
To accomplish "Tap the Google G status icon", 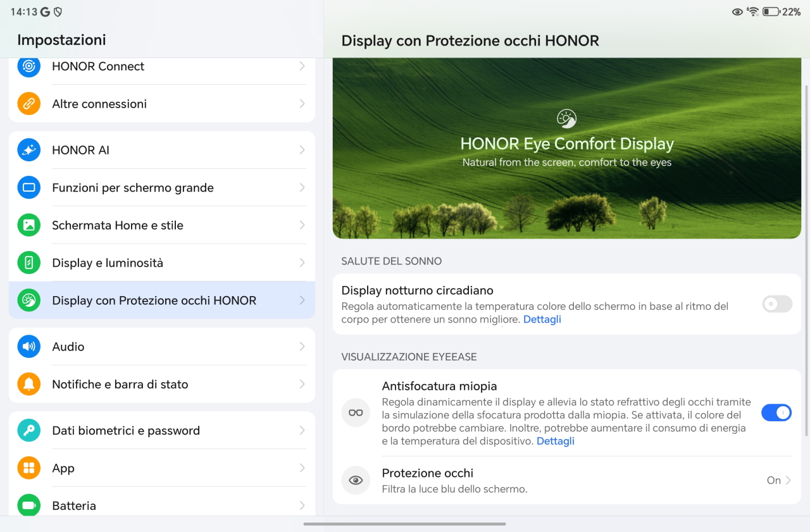I will click(x=44, y=11).
